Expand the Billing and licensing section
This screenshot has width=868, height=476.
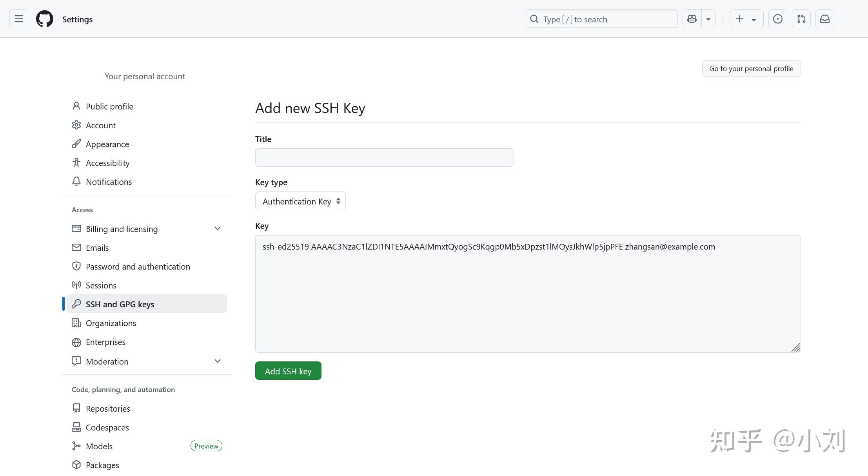click(x=218, y=228)
